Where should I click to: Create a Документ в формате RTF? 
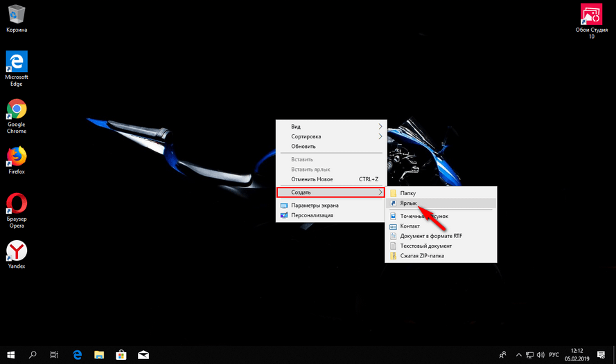point(441,236)
